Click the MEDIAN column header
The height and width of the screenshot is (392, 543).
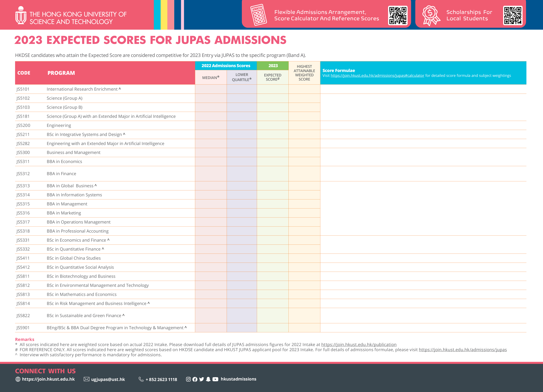211,77
